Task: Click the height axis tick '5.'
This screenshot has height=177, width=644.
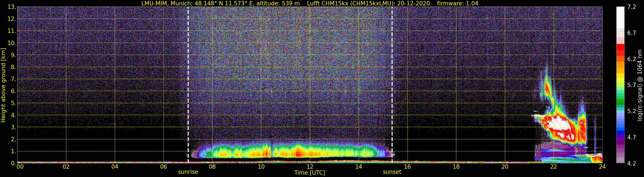Action: point(13,103)
